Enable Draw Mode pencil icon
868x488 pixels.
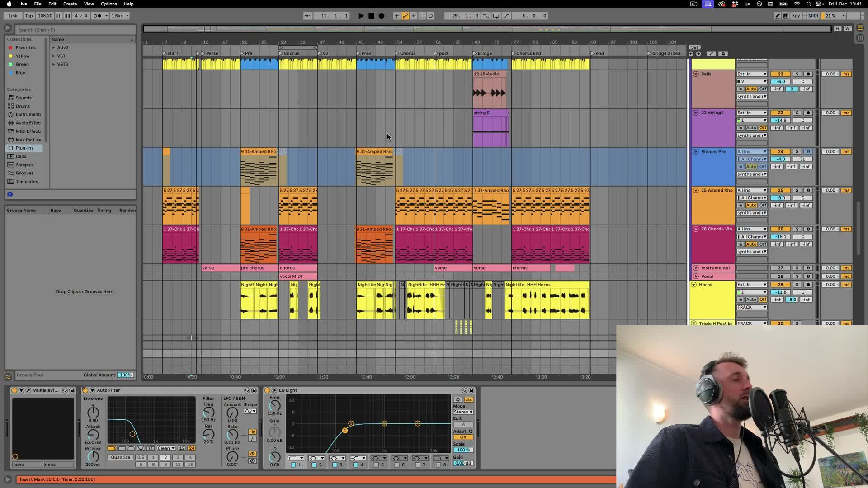(x=777, y=16)
